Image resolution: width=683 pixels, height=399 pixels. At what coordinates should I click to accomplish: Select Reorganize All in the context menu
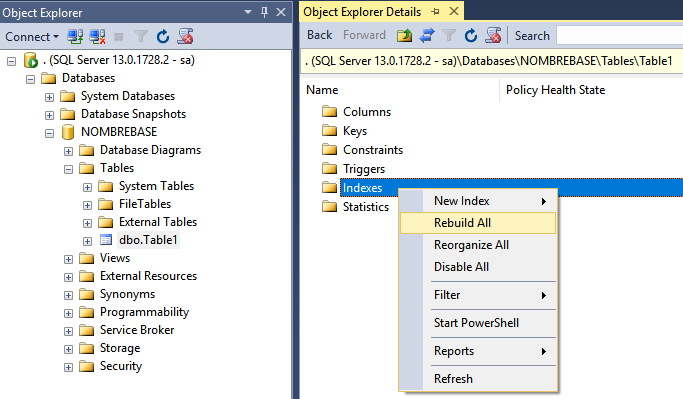(478, 245)
